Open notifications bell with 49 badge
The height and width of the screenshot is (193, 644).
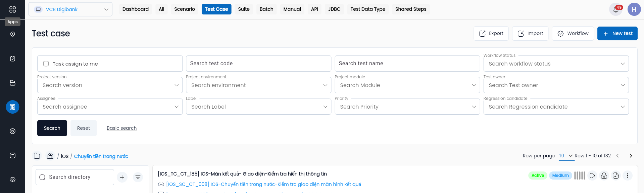tap(616, 9)
